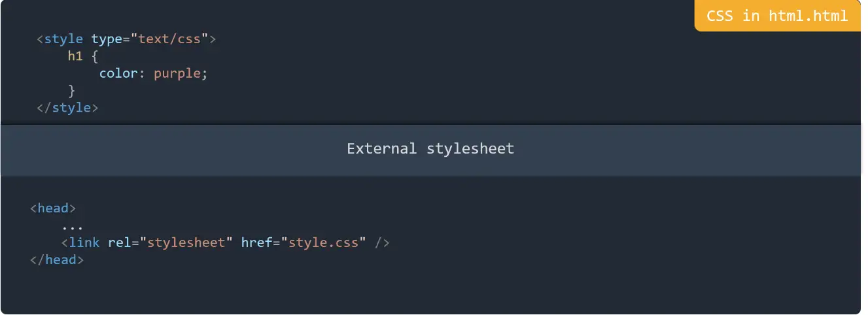Select the purple color value
The height and width of the screenshot is (315, 868).
point(177,73)
